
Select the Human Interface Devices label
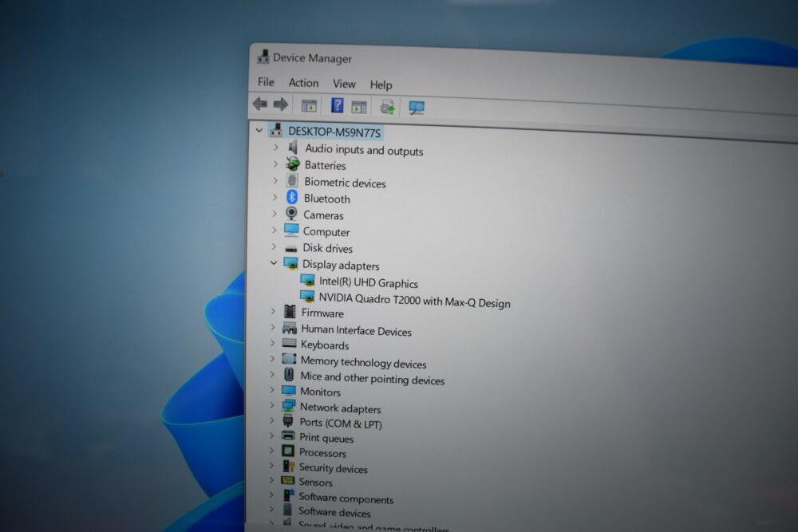coord(356,330)
